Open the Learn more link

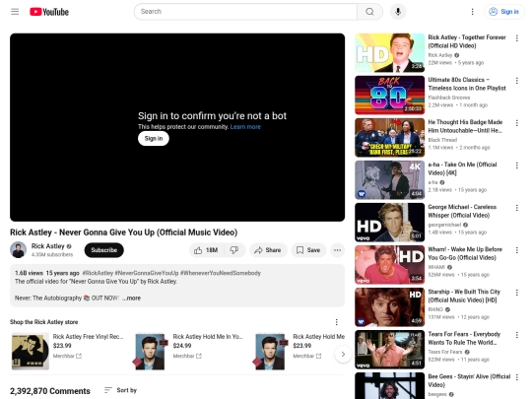pyautogui.click(x=245, y=127)
